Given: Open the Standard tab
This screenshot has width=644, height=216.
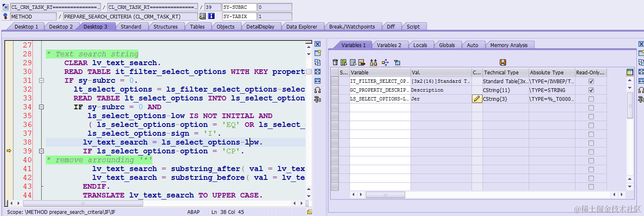Looking at the screenshot, I should (x=131, y=26).
